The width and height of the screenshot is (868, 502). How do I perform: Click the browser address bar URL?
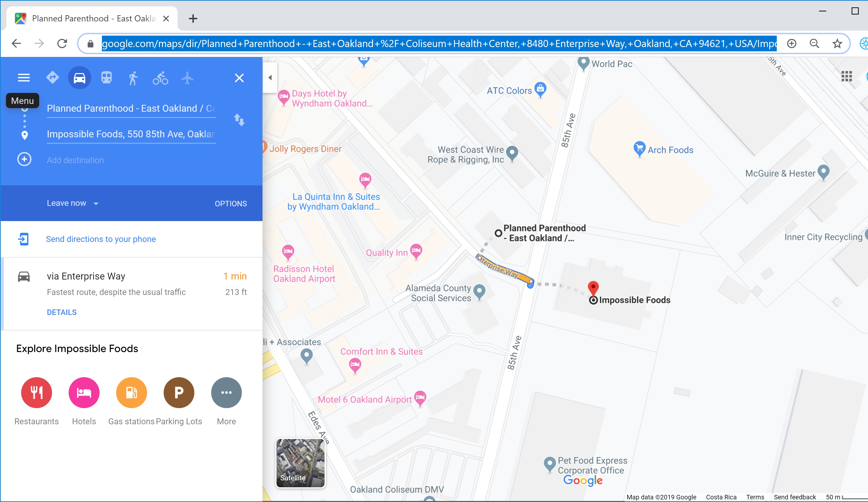tap(439, 44)
